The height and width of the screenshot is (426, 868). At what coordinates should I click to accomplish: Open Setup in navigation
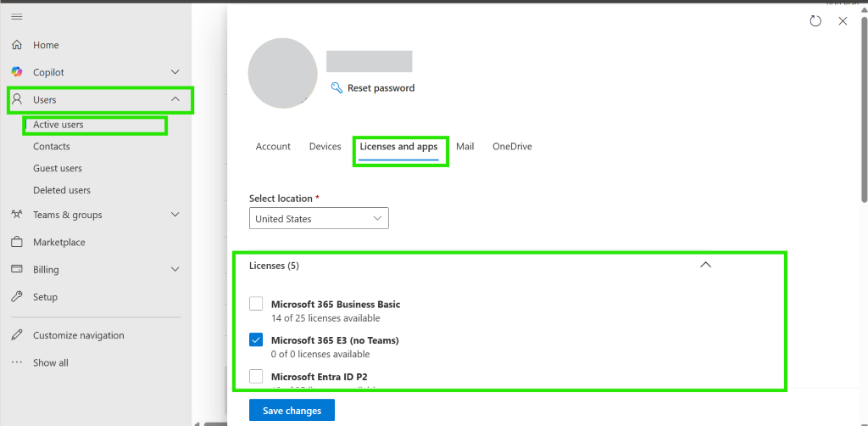(46, 297)
